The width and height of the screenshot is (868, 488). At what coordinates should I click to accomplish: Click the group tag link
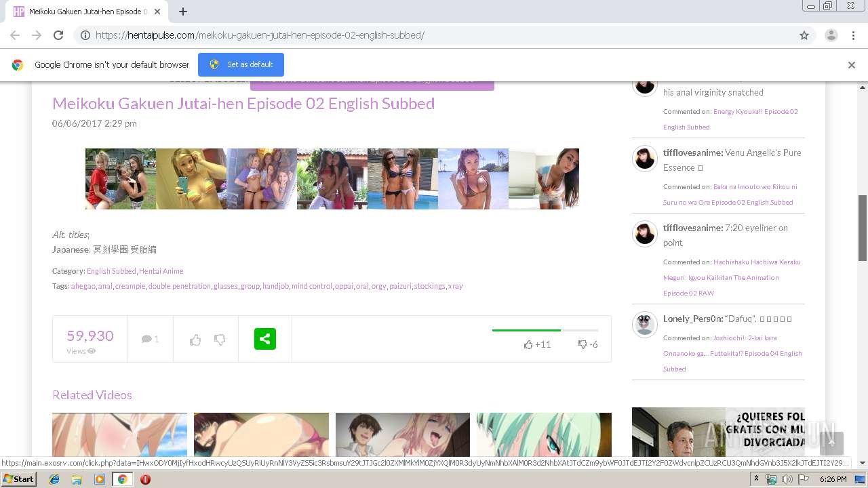250,286
